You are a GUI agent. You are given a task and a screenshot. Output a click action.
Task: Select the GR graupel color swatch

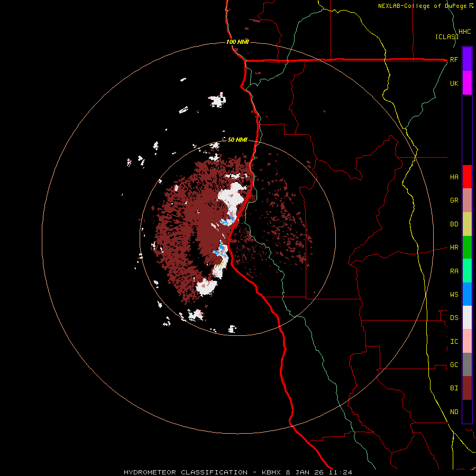point(467,200)
